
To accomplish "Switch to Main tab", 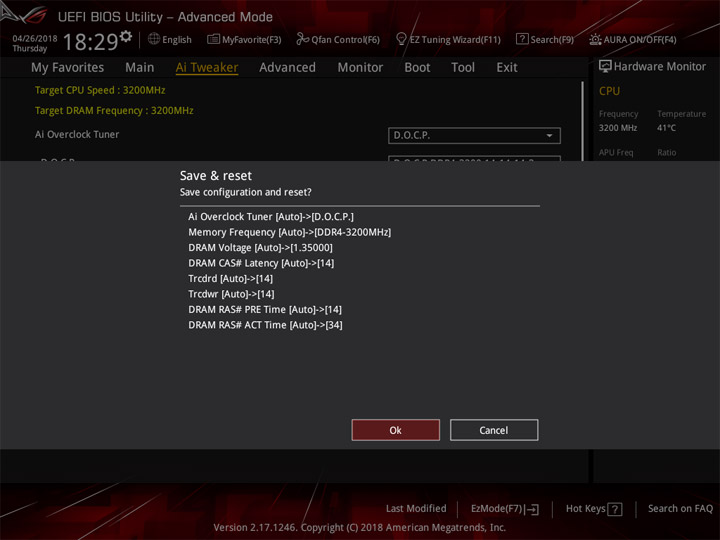I will click(140, 68).
